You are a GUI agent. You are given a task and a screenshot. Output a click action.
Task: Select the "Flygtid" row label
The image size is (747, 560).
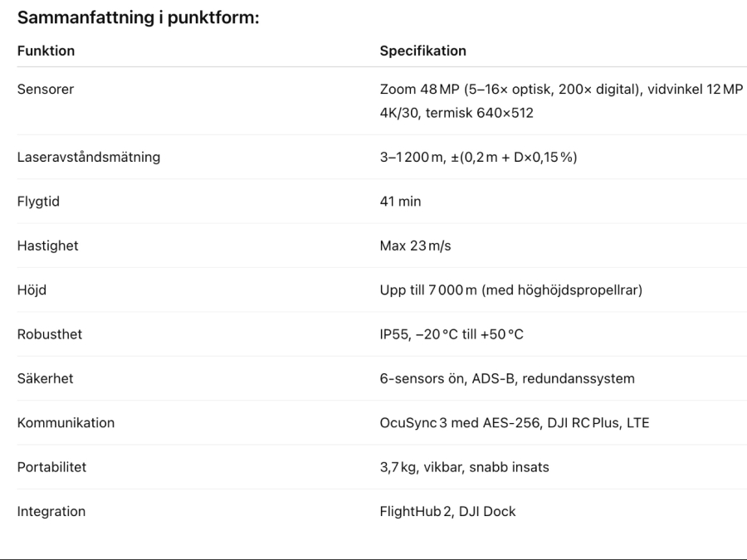pos(38,202)
